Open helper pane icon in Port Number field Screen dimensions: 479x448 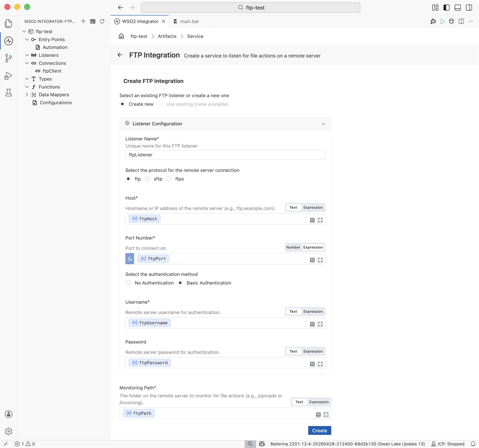tap(312, 260)
